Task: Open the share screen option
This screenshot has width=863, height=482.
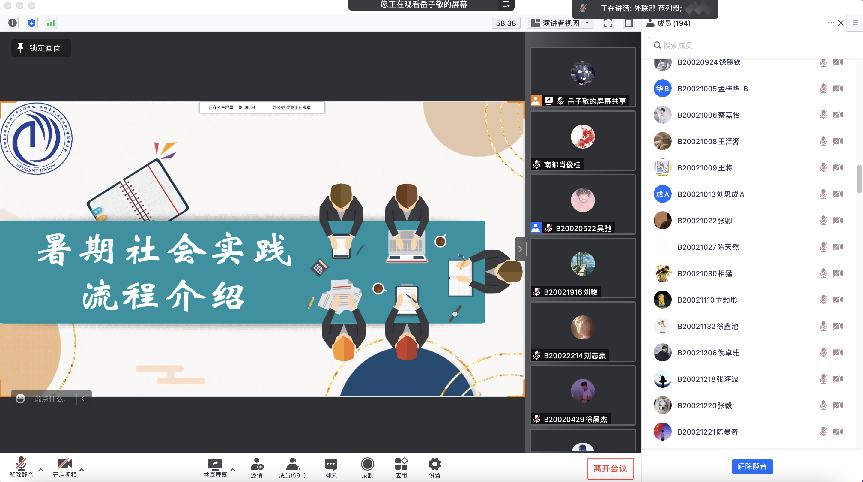Action: click(214, 465)
